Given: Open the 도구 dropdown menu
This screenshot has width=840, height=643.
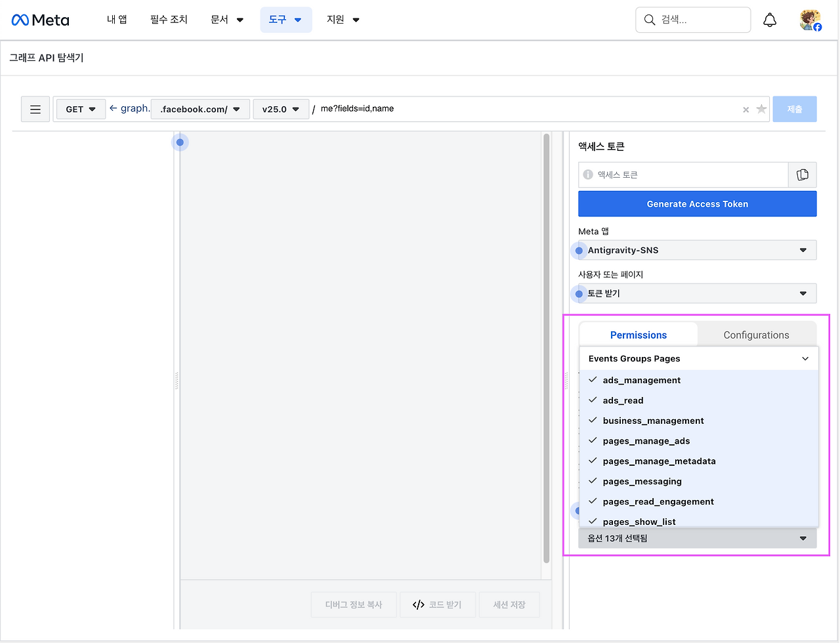Looking at the screenshot, I should 286,20.
